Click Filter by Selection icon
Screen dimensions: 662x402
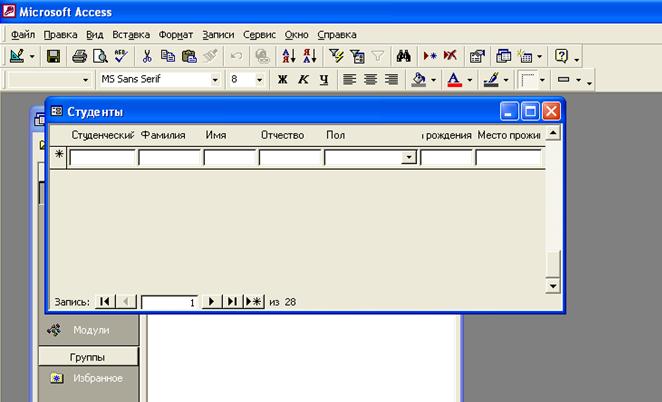[x=336, y=56]
